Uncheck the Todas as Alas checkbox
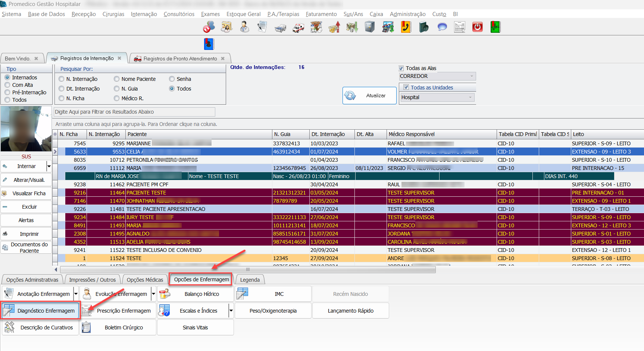644x351 pixels. tap(401, 68)
